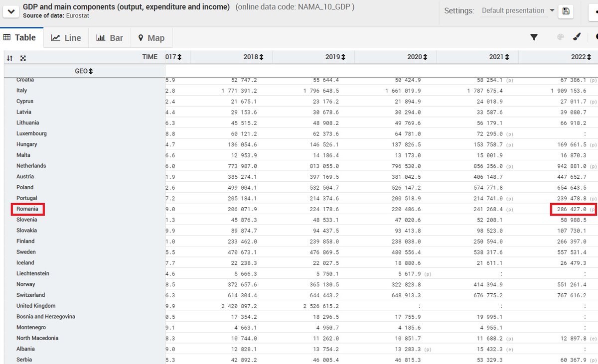Viewport: 598px width, 364px height.
Task: Select the Cyprus row label
Action: [24, 102]
